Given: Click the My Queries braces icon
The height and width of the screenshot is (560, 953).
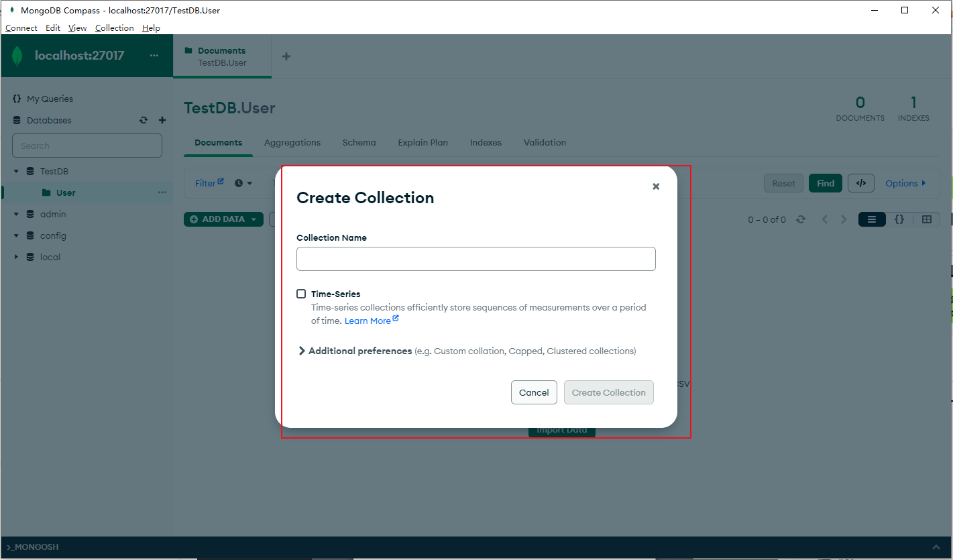Looking at the screenshot, I should point(17,99).
